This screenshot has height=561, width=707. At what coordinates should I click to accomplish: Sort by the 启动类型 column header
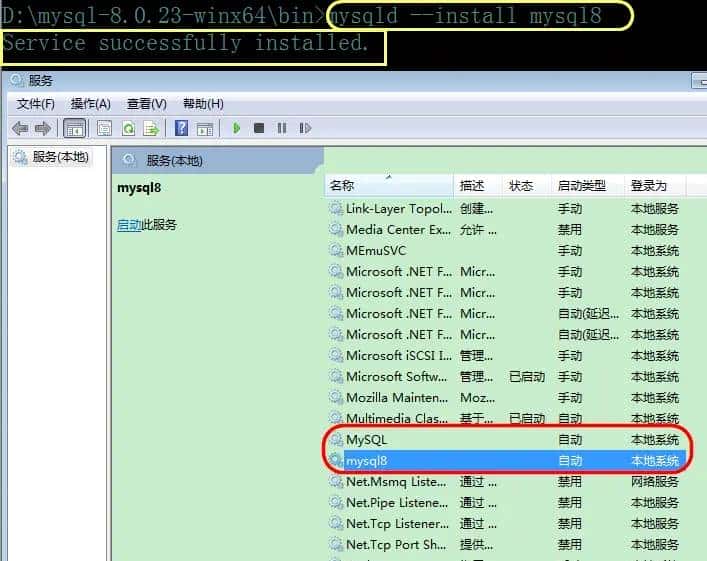click(588, 185)
